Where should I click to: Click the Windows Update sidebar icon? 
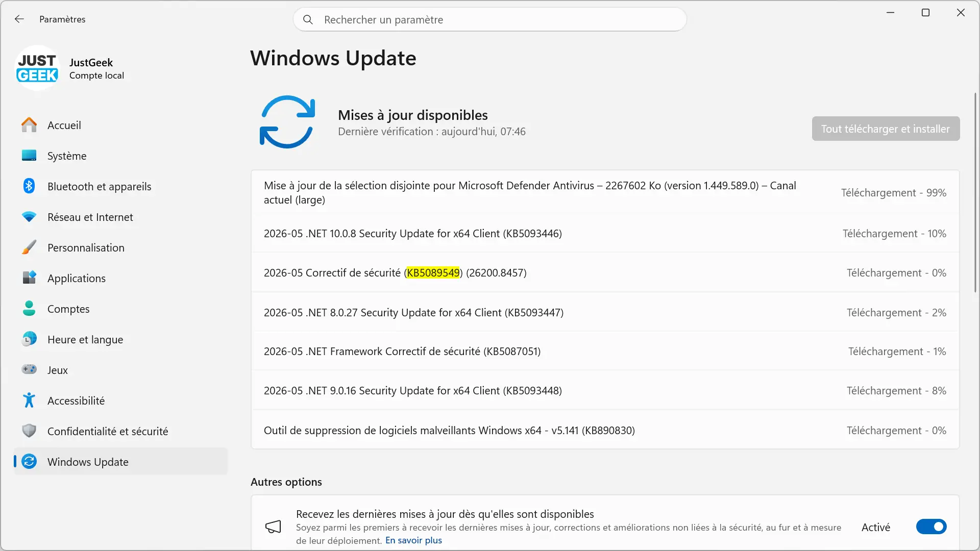tap(29, 462)
